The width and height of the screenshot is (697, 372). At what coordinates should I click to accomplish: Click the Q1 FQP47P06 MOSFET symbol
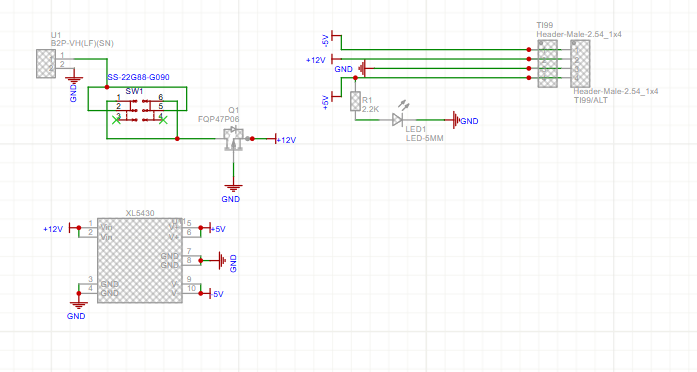tap(233, 138)
